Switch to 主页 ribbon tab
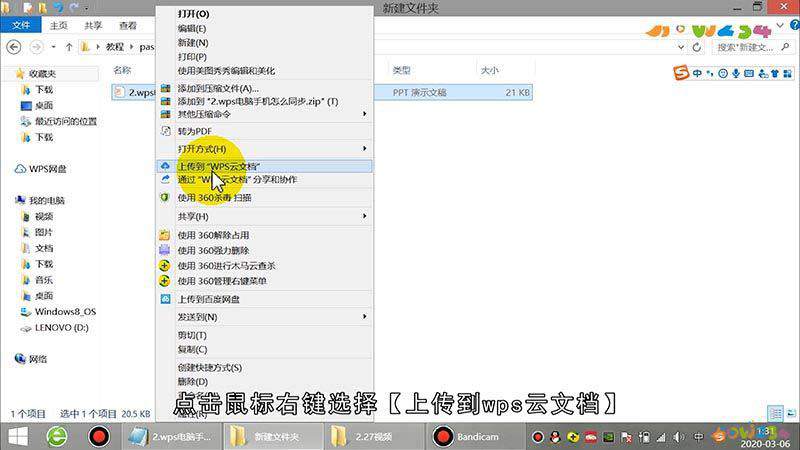The image size is (800, 450). [x=59, y=25]
